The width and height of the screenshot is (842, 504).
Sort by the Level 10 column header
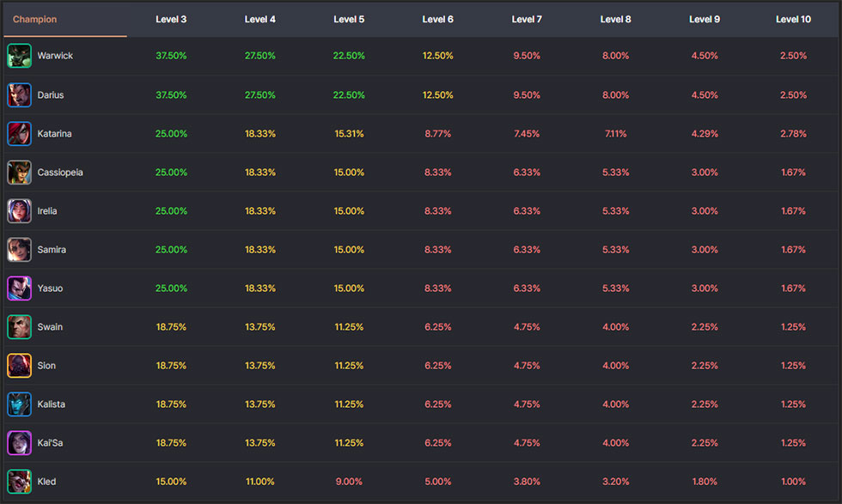(793, 20)
